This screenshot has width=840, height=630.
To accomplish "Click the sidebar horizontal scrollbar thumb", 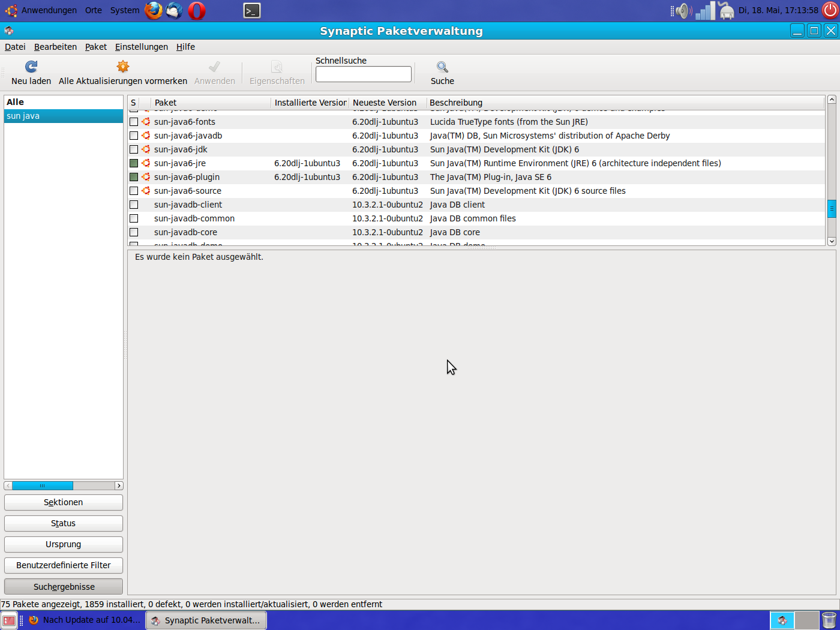I will click(x=43, y=485).
